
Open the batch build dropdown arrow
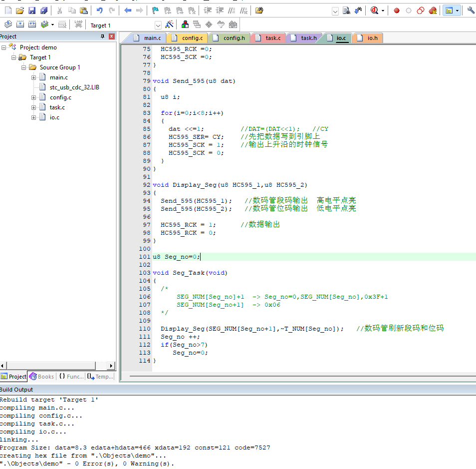[52, 24]
